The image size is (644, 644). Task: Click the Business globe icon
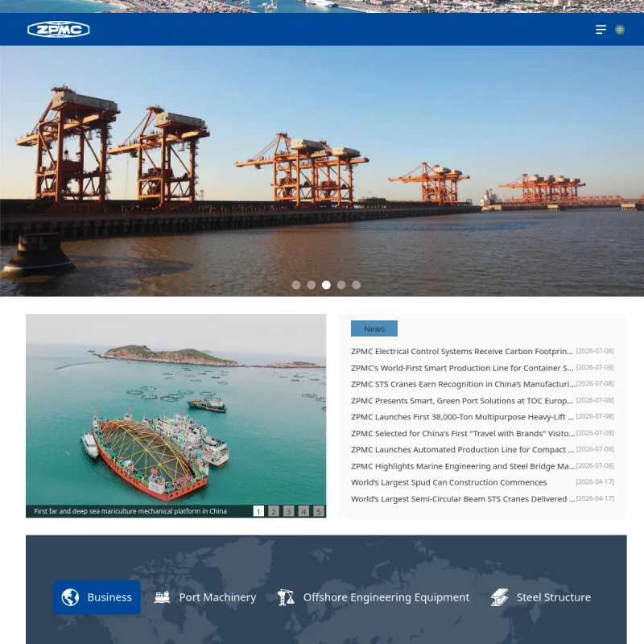70,597
